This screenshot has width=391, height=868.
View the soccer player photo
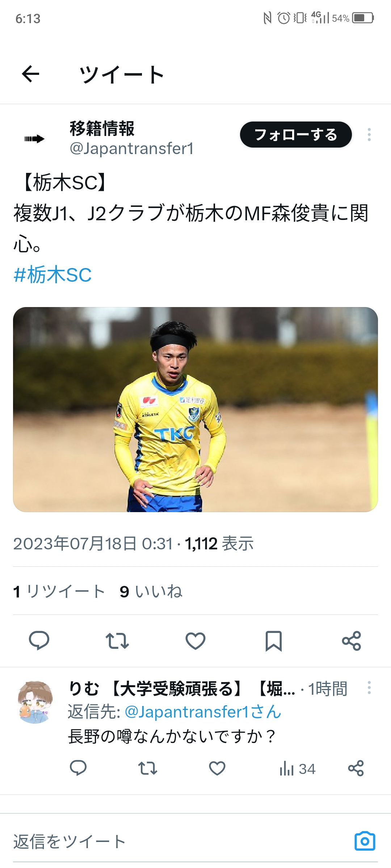pyautogui.click(x=195, y=409)
